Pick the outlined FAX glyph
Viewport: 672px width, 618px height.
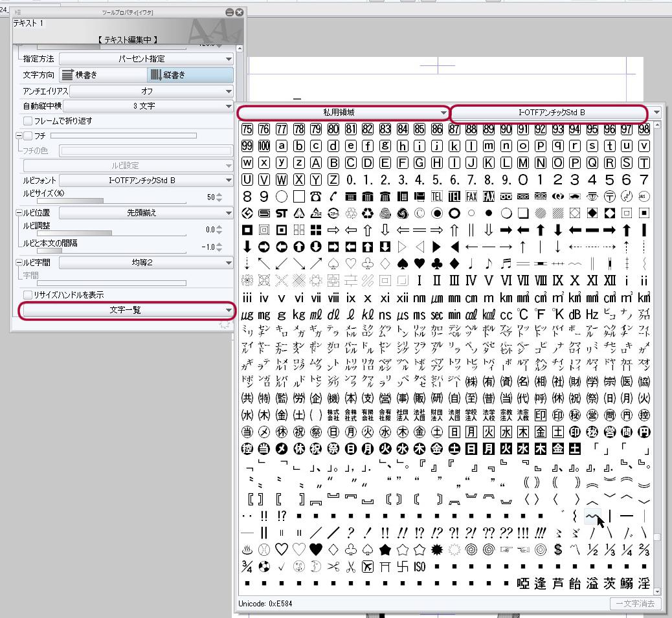coord(471,197)
